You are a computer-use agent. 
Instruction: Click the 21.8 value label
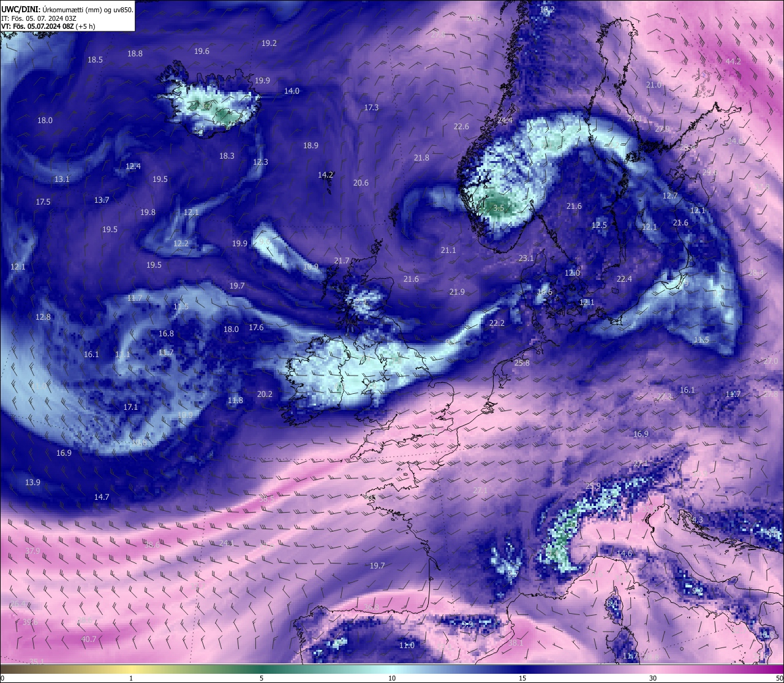[x=421, y=158]
